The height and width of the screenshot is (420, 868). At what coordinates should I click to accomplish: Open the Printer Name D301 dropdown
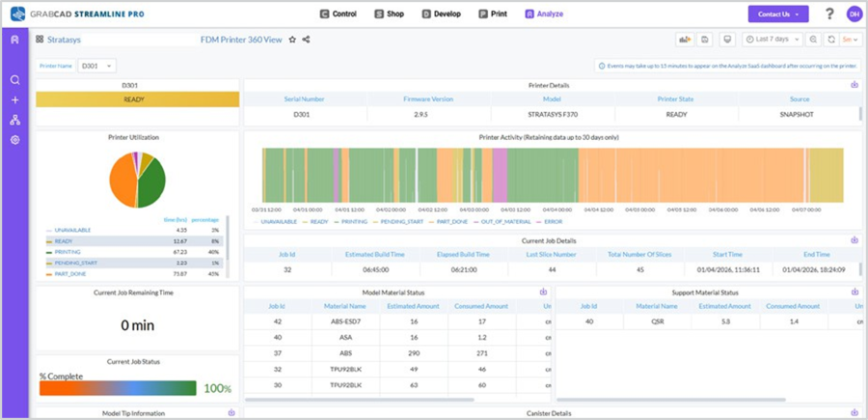[96, 66]
